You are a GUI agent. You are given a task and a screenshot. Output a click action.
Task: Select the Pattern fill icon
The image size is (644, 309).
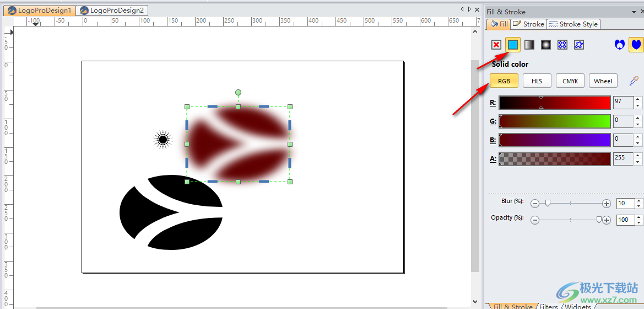pos(562,45)
